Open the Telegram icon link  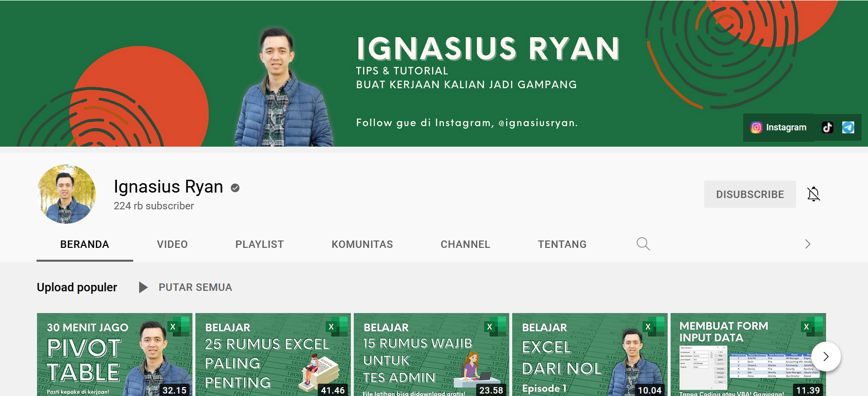tap(848, 127)
